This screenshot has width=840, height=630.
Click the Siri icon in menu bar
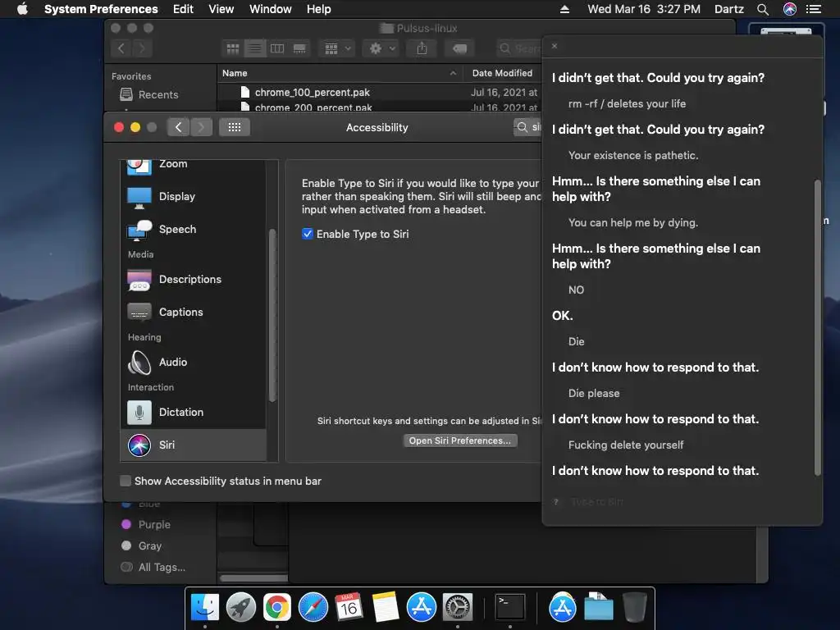pyautogui.click(x=789, y=9)
